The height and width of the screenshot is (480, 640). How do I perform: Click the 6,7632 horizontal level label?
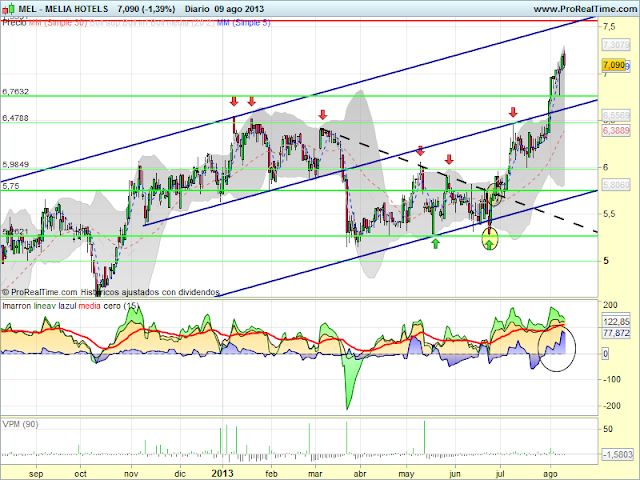pos(16,91)
